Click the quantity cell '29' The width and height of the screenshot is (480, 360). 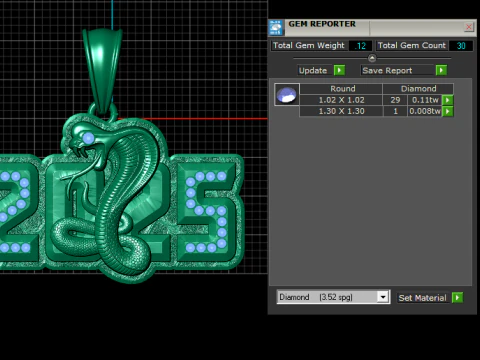point(395,100)
